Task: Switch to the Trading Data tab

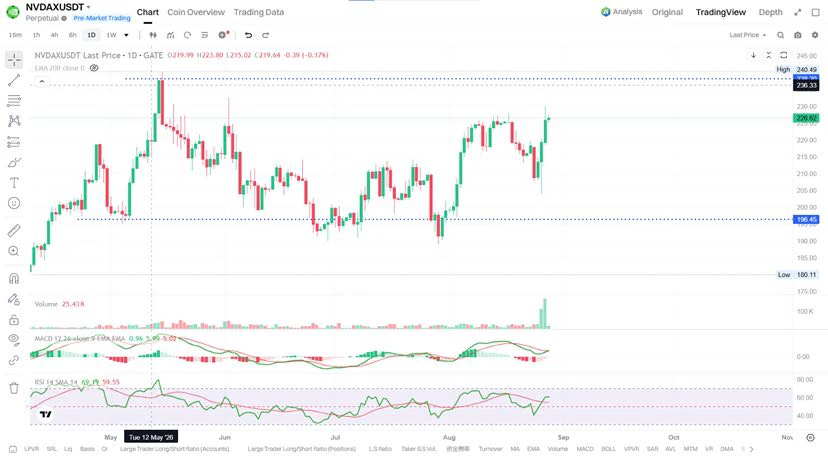Action: coord(259,12)
